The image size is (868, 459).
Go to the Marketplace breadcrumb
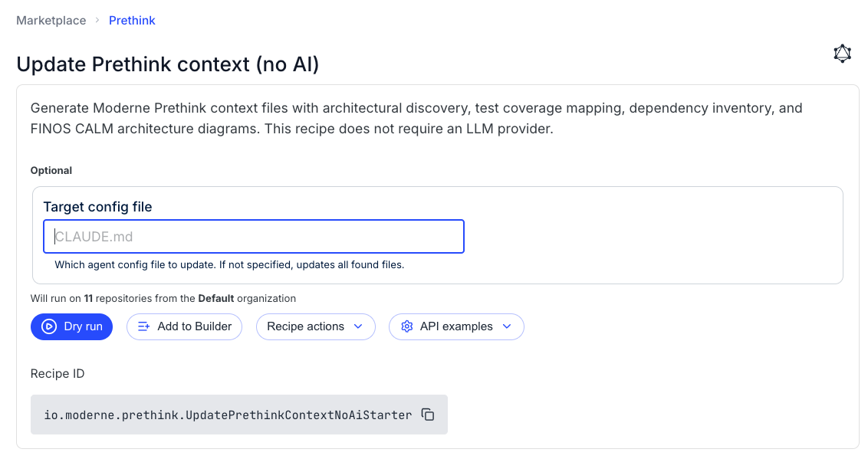(x=51, y=21)
